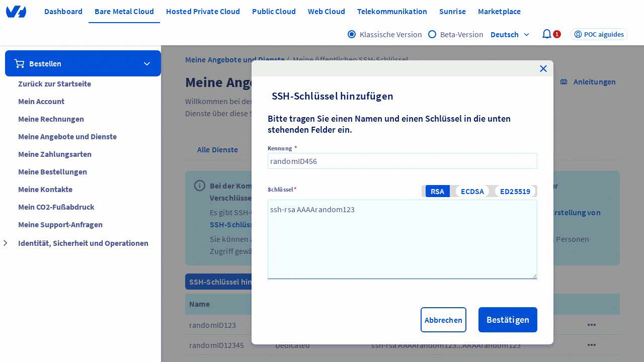Image resolution: width=644 pixels, height=362 pixels.
Task: Switch key type to ED25519
Action: (515, 191)
